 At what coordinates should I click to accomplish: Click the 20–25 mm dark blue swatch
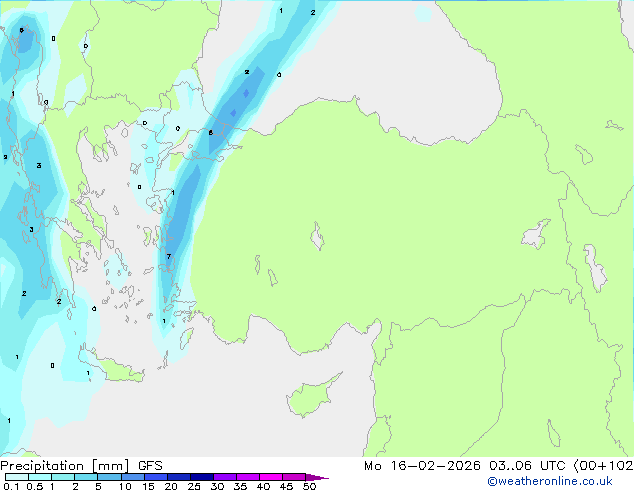click(178, 477)
